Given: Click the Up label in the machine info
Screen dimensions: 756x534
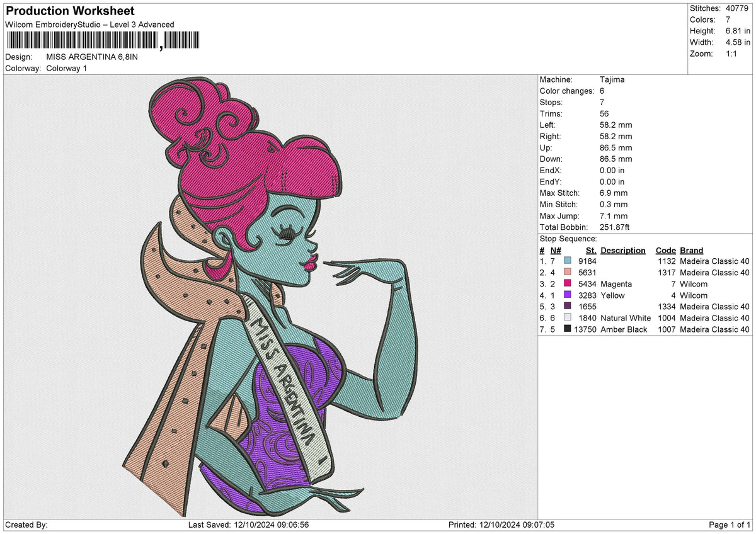Looking at the screenshot, I should pyautogui.click(x=547, y=148).
